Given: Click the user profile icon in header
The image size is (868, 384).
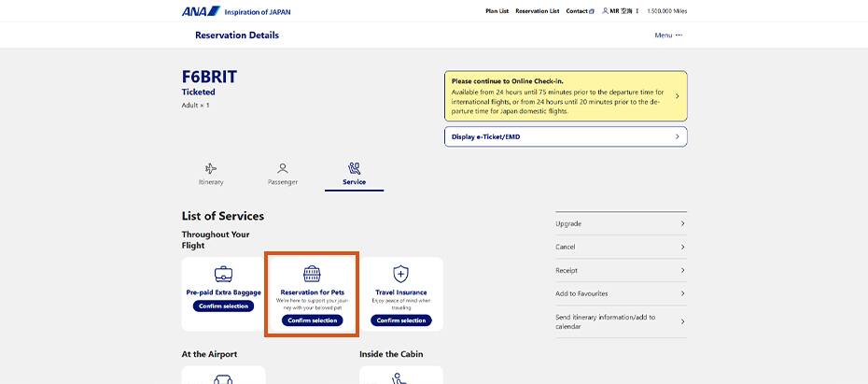Looking at the screenshot, I should pos(603,11).
